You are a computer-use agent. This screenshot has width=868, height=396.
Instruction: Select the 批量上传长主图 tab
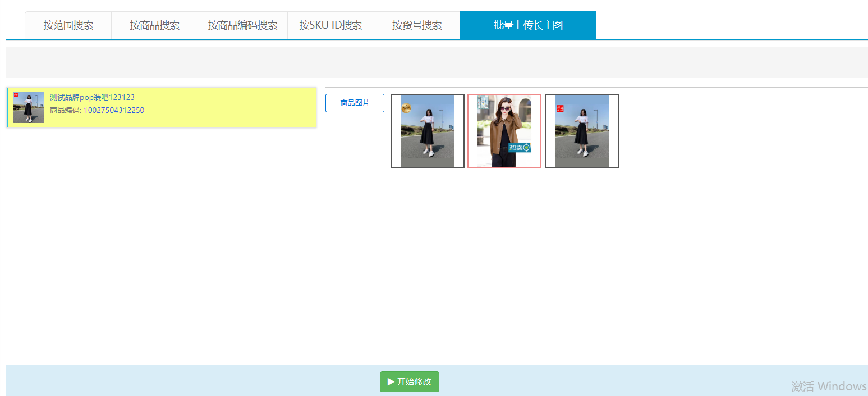(528, 25)
